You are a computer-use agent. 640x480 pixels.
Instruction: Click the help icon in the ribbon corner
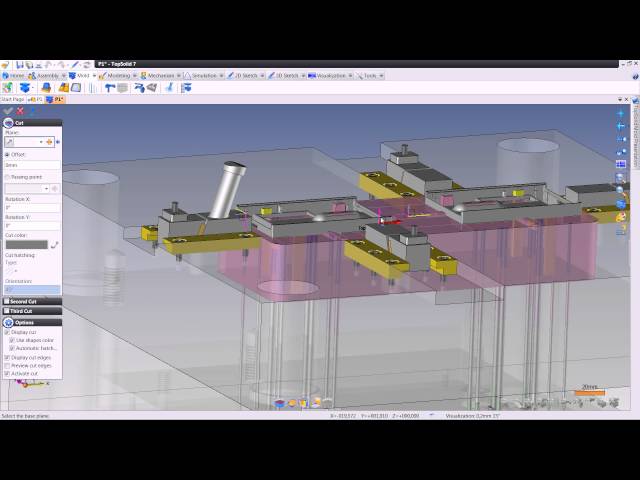pyautogui.click(x=634, y=75)
